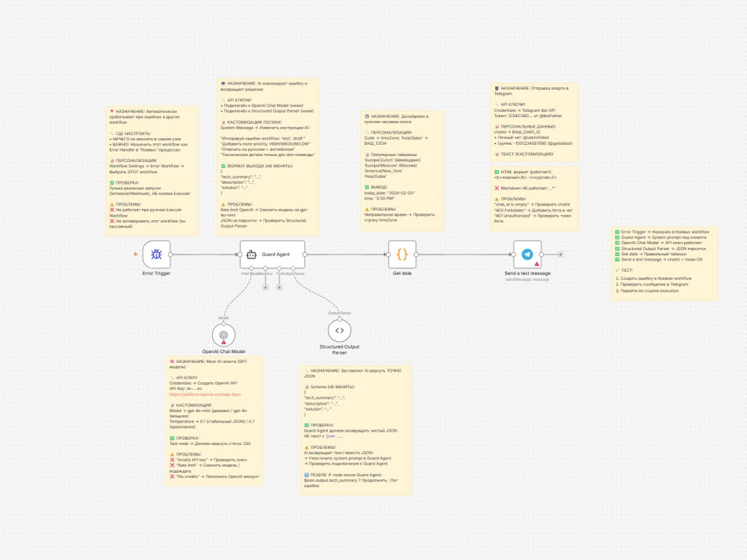Click the Telegram node output connector
Screen dimensions: 747x560
pos(542,255)
